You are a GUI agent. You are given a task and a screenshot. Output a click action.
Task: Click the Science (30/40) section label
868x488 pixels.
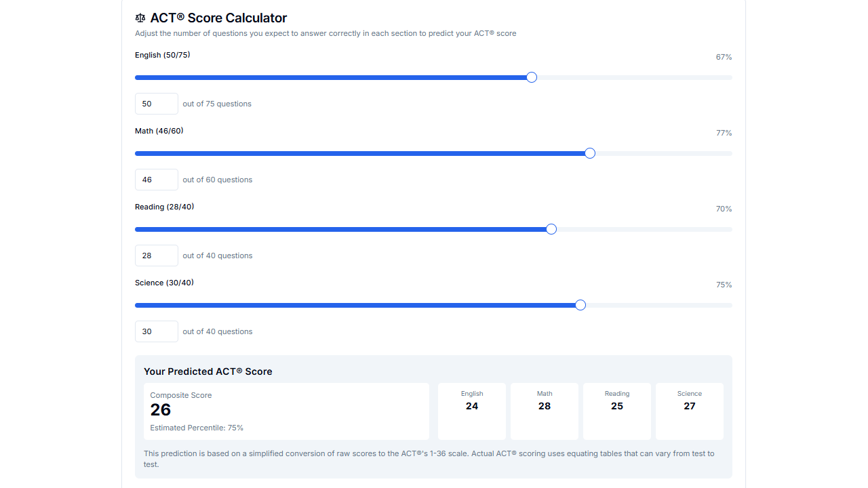164,283
